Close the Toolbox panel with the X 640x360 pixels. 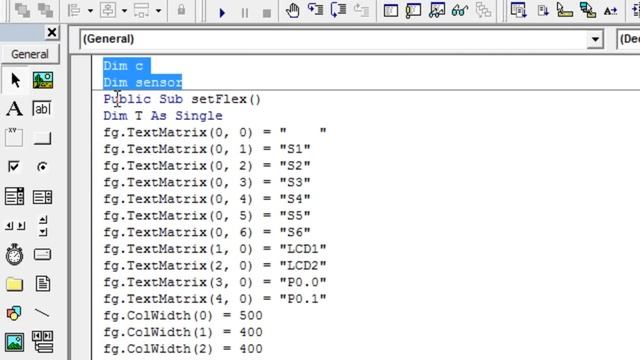tap(52, 32)
